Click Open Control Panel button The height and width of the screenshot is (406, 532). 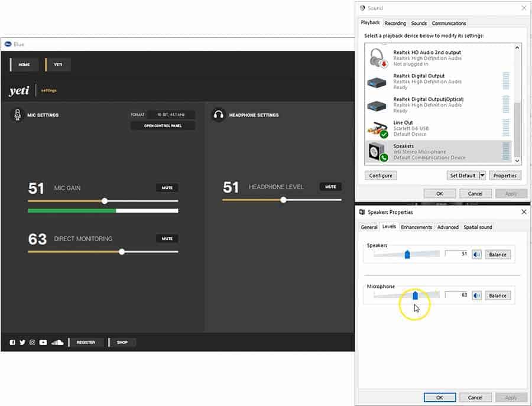tap(163, 125)
